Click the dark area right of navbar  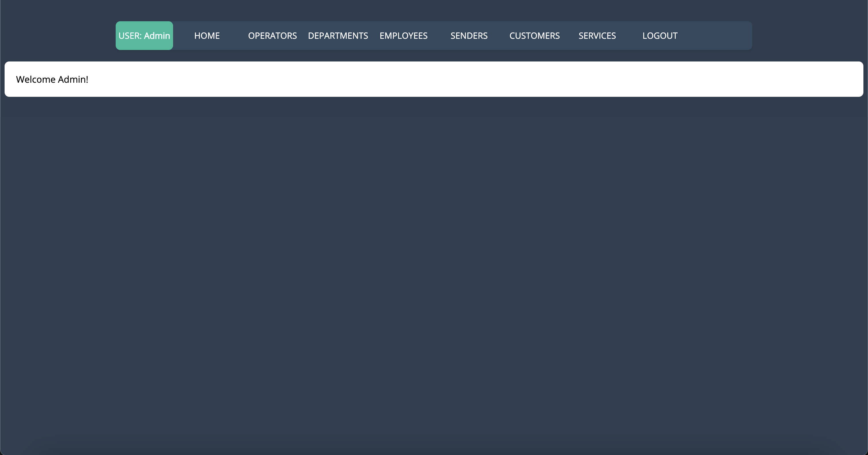pyautogui.click(x=809, y=36)
